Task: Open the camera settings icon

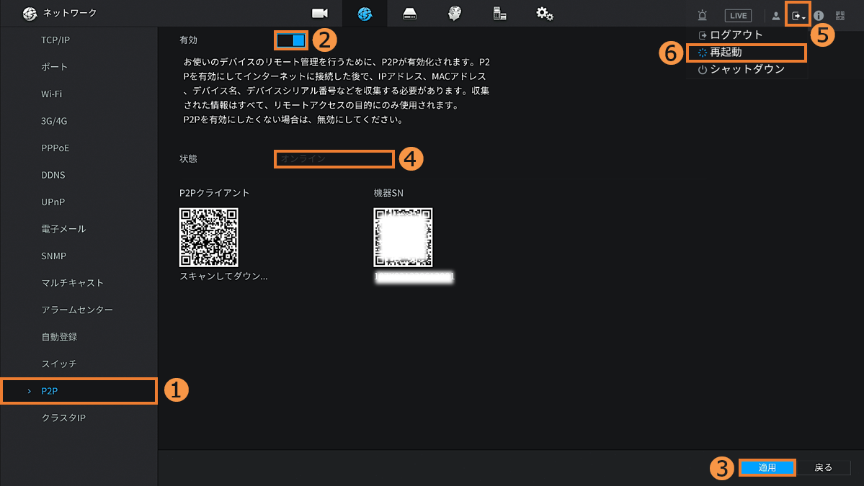Action: coord(319,14)
